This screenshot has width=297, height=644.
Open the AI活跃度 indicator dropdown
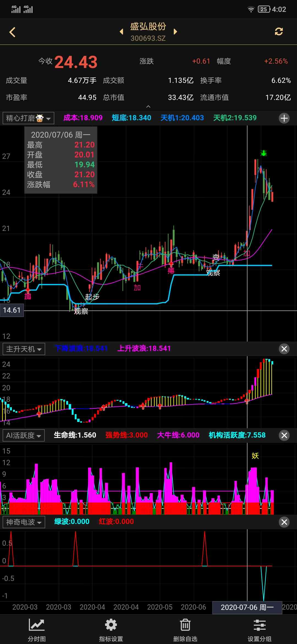tap(24, 435)
